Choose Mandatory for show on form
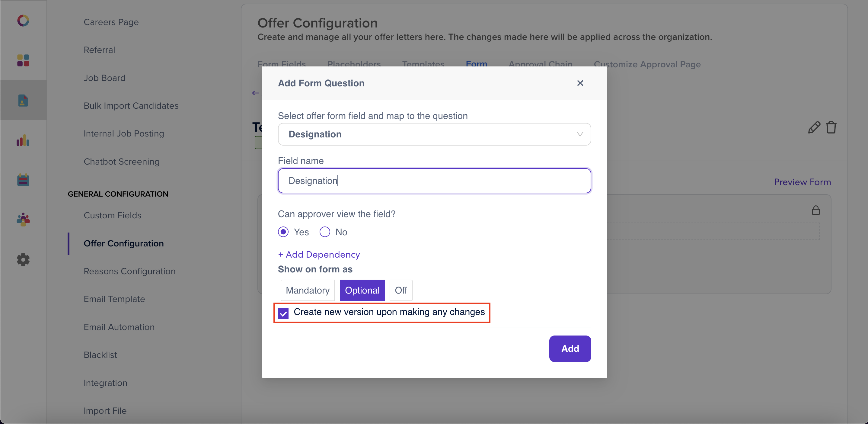Viewport: 868px width, 424px height. click(308, 290)
